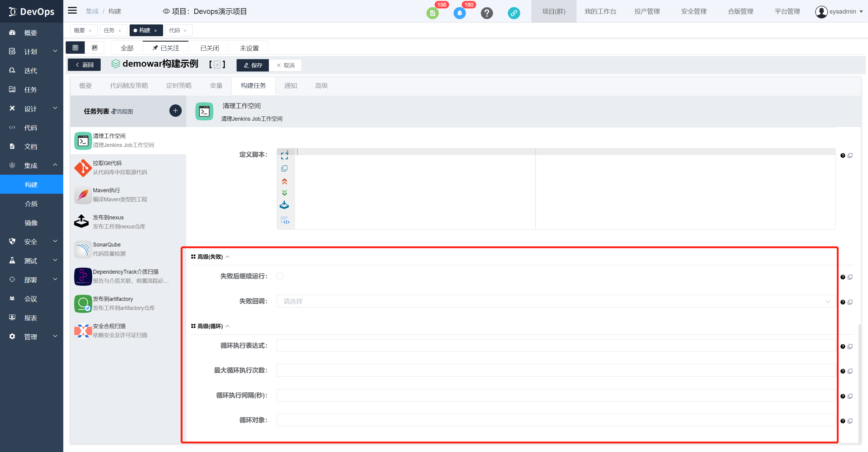868x452 pixels.
Task: Enable the 失败后继续运行 checkbox
Action: tap(280, 276)
